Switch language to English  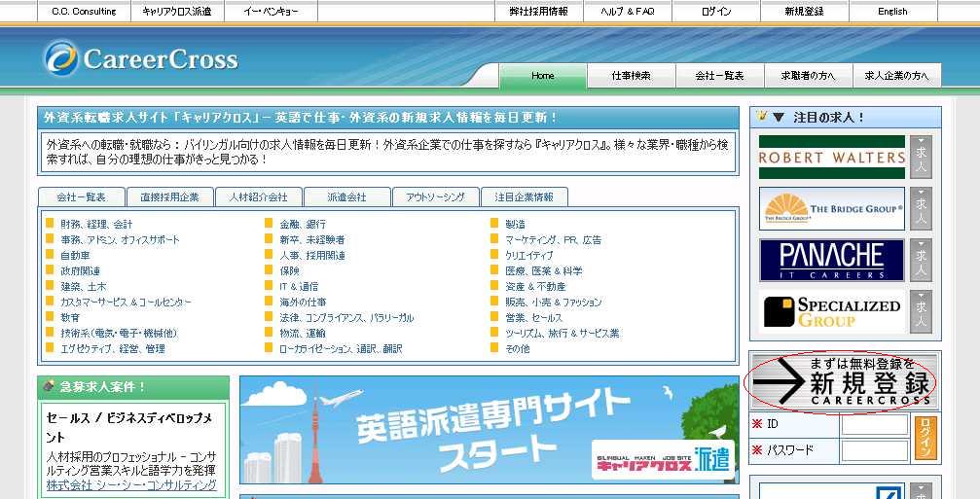pyautogui.click(x=892, y=12)
